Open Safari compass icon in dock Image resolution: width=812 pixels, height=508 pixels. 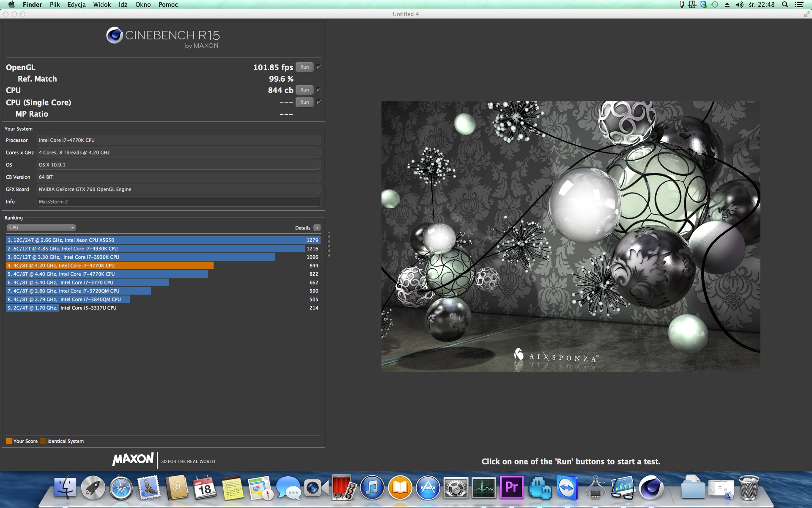pos(121,488)
